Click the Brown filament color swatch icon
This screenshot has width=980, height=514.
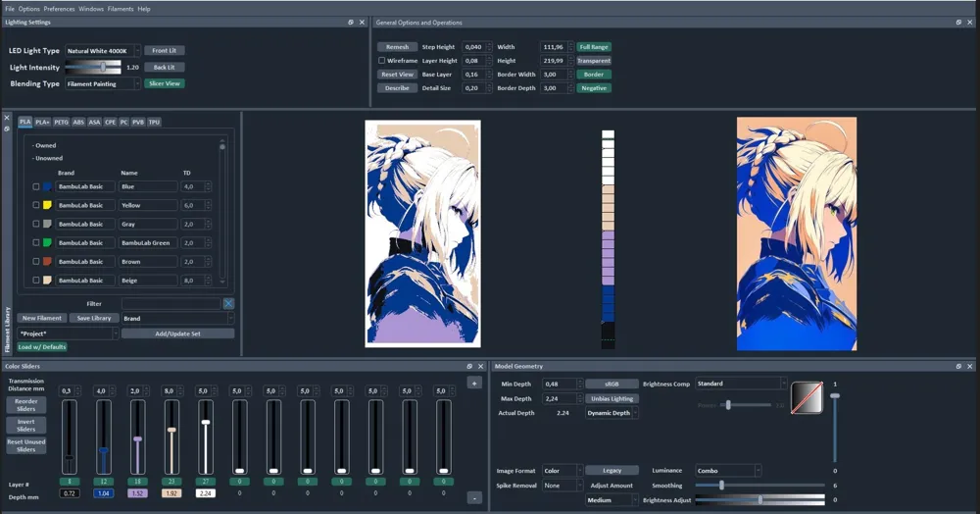47,261
